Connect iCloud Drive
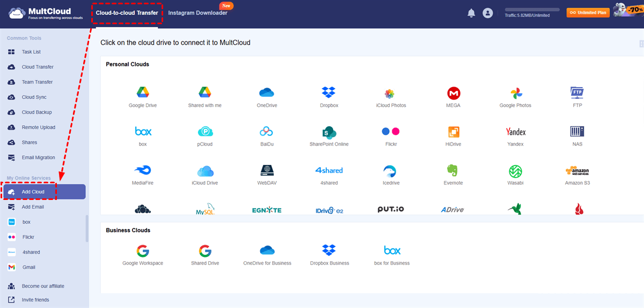Screen dimensions: 644x308 click(204, 175)
